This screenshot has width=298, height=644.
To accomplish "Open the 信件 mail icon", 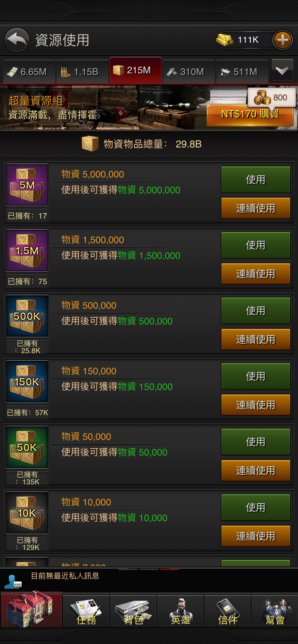I will 227,611.
